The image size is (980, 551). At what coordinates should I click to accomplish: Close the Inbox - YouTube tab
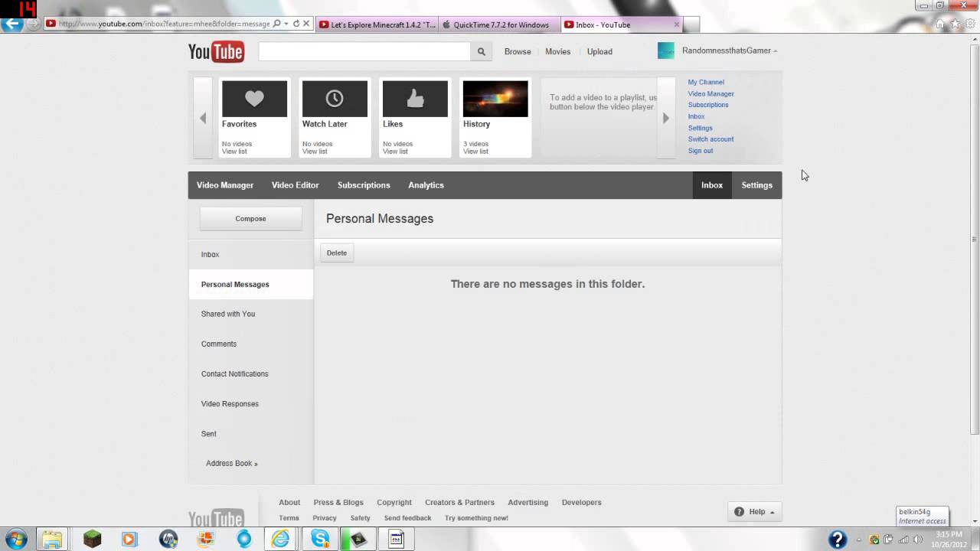(x=676, y=24)
